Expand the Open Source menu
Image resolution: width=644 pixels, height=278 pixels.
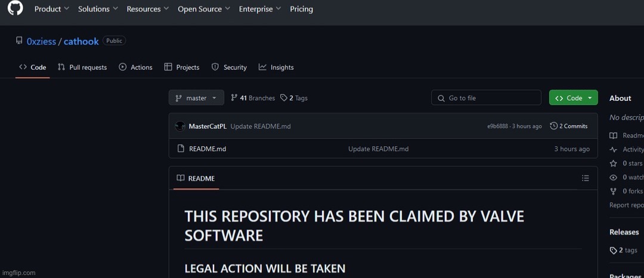204,9
